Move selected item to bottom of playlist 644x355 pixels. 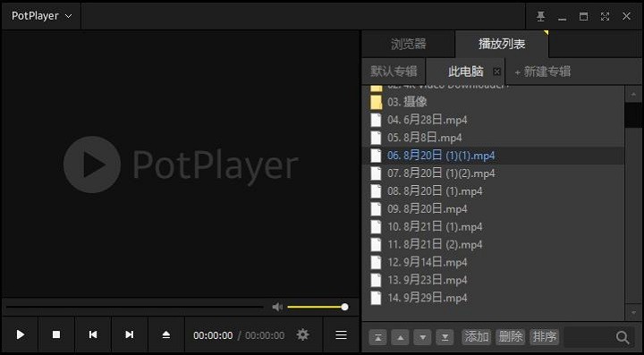pos(445,337)
